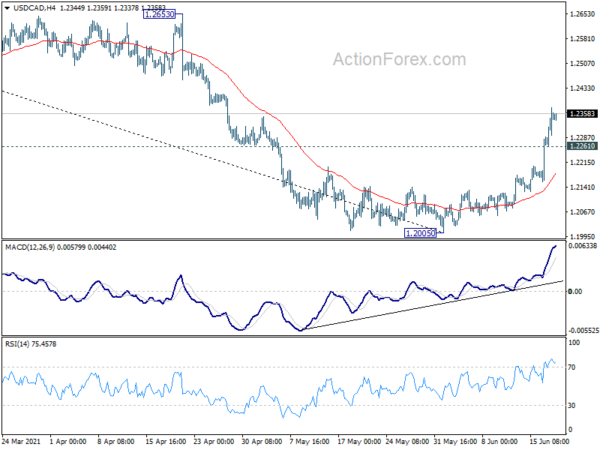Screen dimensions: 600x450
Task: Click the 30 Apr 08:00 date label
Action: [262, 442]
